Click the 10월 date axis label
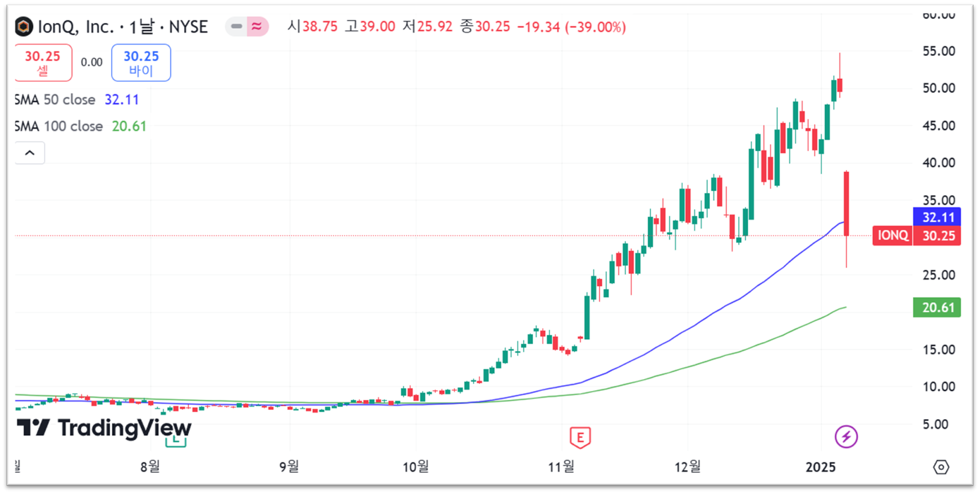Screen dimensions: 980x494 415,467
